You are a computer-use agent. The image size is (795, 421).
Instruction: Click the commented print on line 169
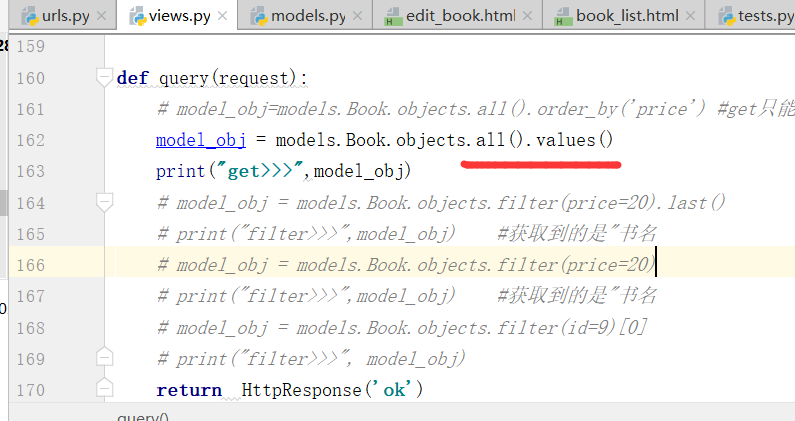311,359
